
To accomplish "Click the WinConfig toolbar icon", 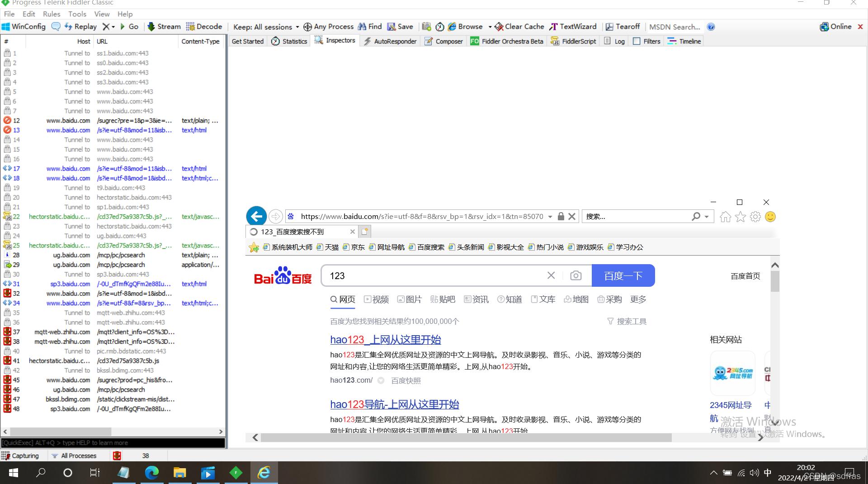I will click(24, 27).
